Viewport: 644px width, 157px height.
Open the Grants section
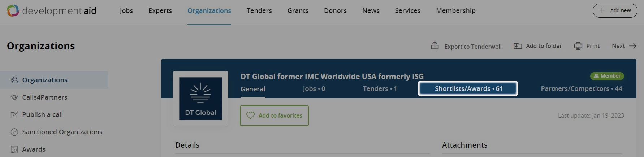(x=298, y=11)
